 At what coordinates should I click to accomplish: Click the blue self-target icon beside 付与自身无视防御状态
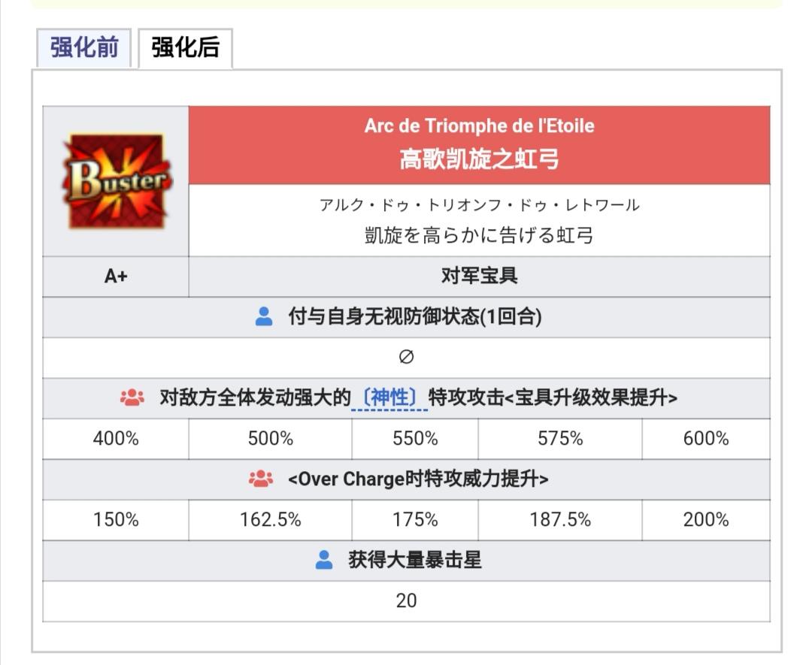(264, 316)
